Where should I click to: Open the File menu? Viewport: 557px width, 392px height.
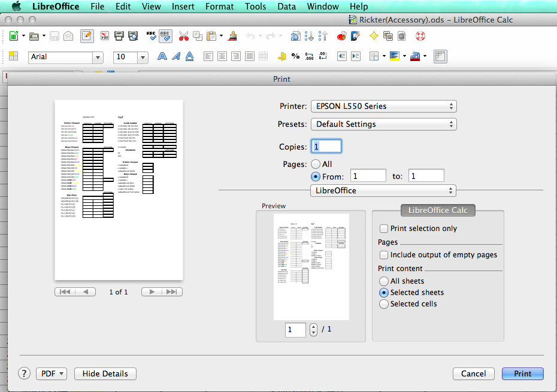[x=98, y=7]
